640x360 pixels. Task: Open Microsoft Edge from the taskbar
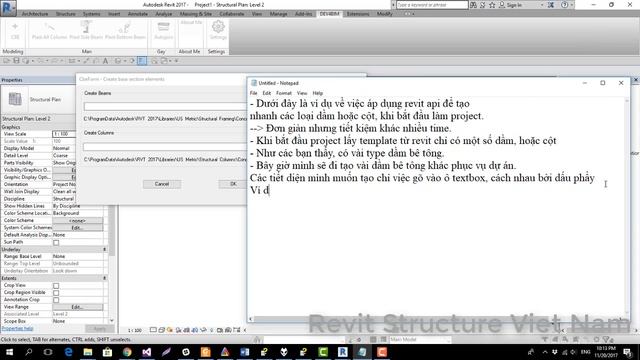(69, 352)
